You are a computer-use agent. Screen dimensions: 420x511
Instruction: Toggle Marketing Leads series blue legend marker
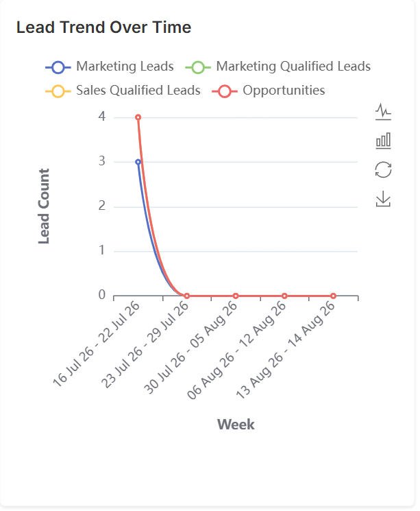point(58,67)
